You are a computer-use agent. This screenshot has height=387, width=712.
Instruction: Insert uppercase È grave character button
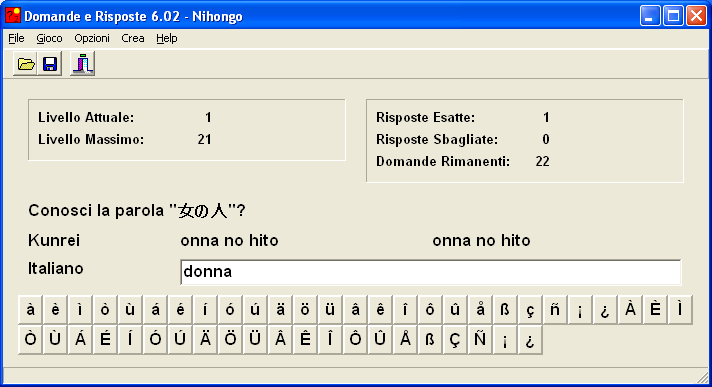pyautogui.click(x=655, y=310)
